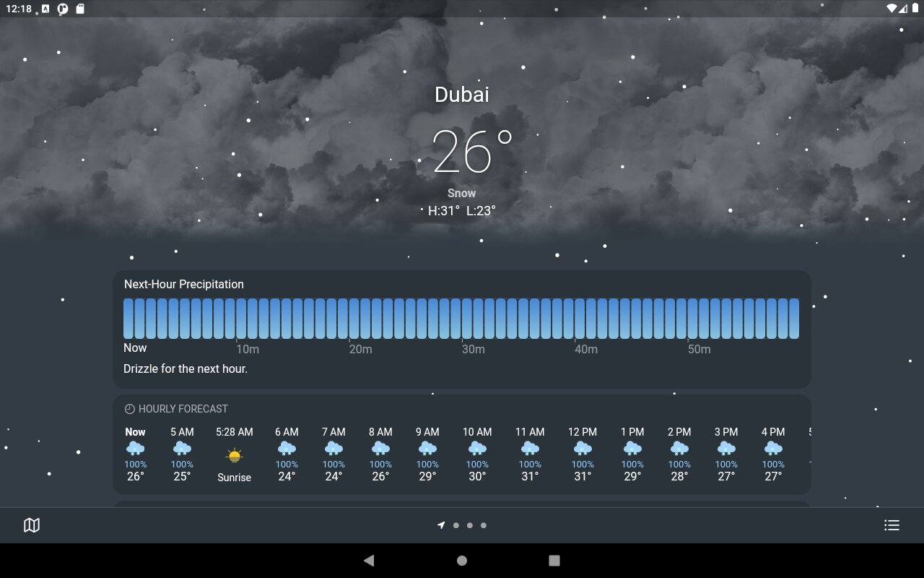Open the weather map icon

click(x=32, y=525)
